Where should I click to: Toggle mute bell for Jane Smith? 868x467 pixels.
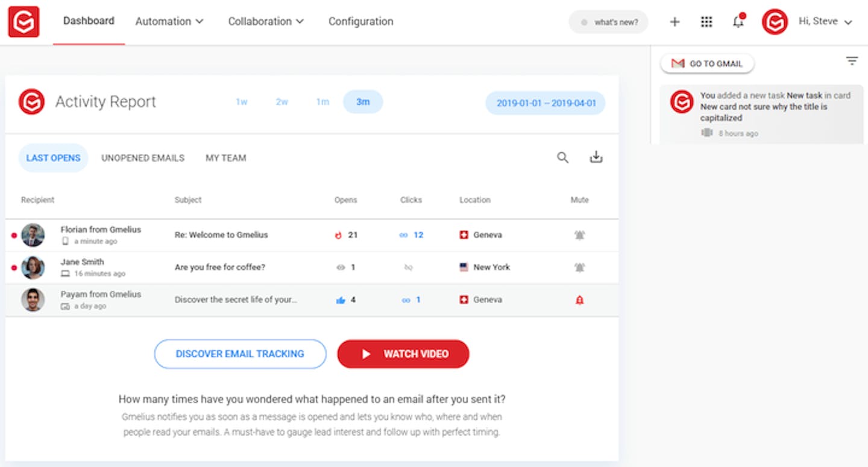pos(579,267)
